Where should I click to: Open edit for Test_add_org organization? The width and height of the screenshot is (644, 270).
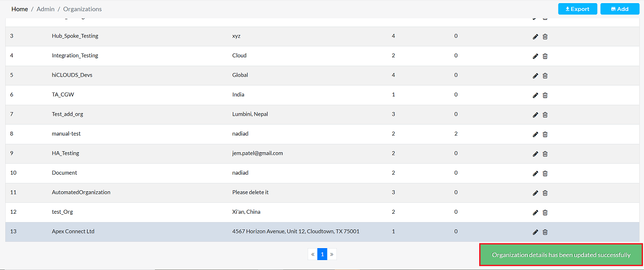[535, 115]
